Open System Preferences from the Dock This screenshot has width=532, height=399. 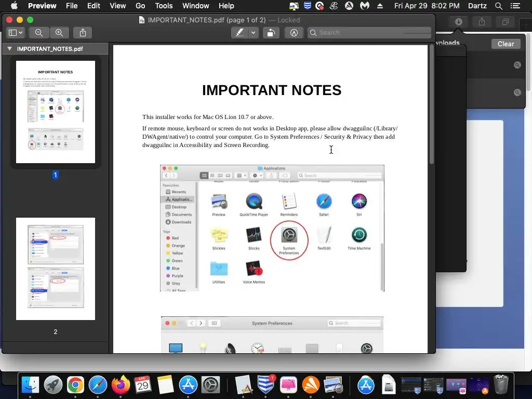(x=211, y=385)
